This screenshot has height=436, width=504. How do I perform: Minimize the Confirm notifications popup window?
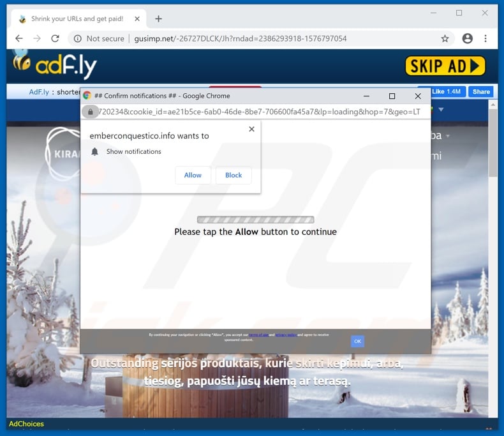pos(366,96)
